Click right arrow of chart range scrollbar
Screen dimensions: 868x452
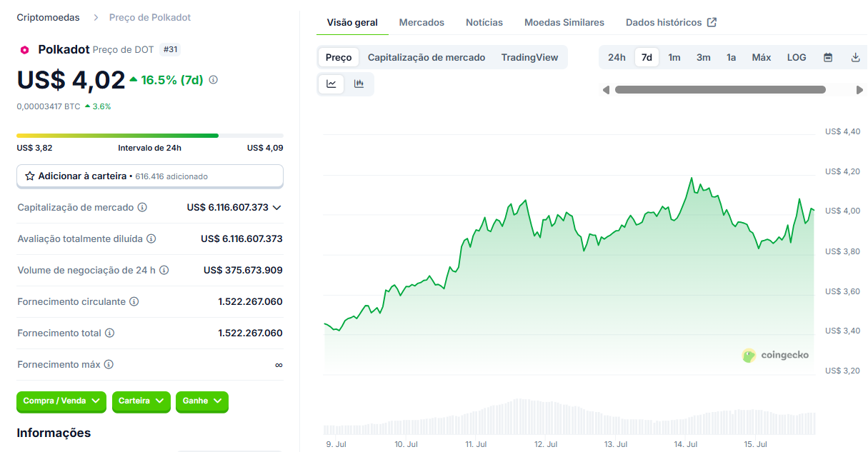tap(859, 90)
